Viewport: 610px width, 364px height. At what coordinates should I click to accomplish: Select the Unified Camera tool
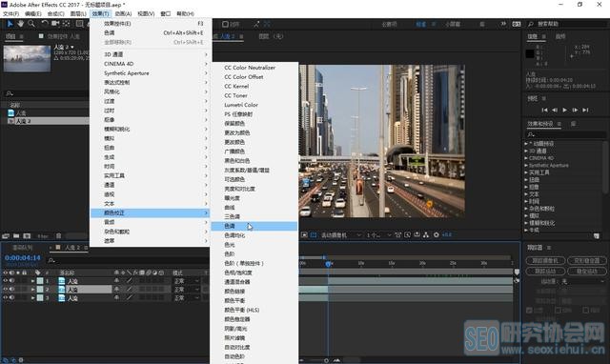[x=55, y=24]
